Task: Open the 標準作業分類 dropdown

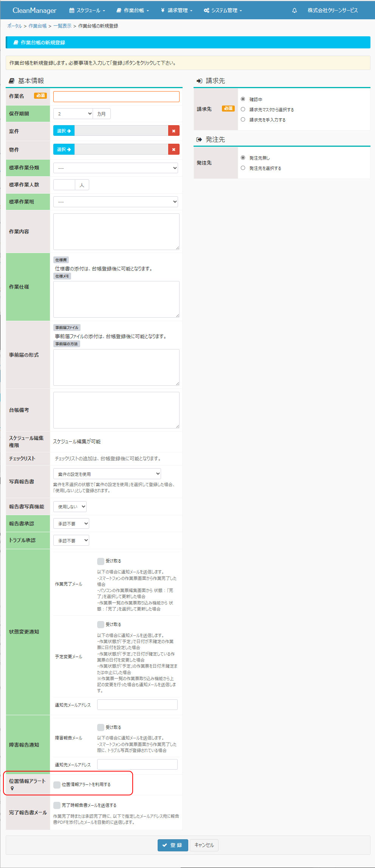Action: 116,168
